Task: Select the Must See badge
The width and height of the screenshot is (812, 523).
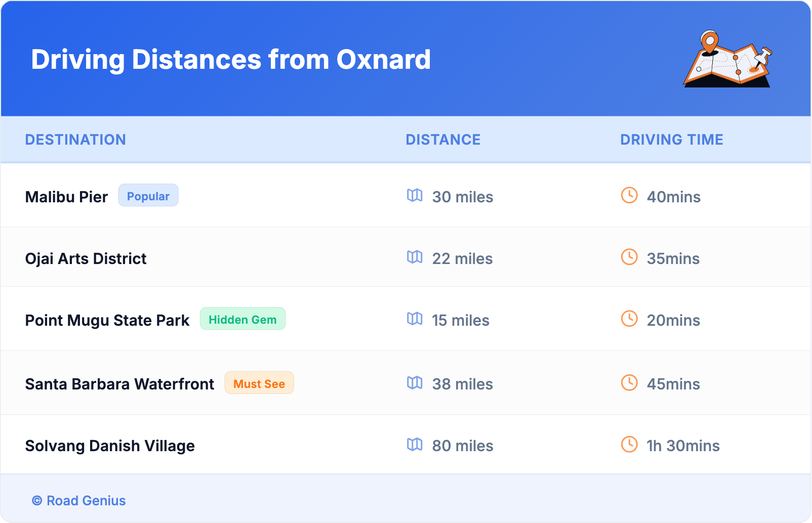Action: click(259, 383)
